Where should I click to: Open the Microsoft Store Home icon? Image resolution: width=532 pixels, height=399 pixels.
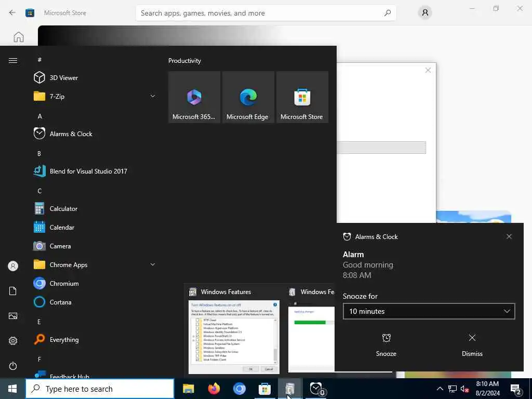[19, 37]
